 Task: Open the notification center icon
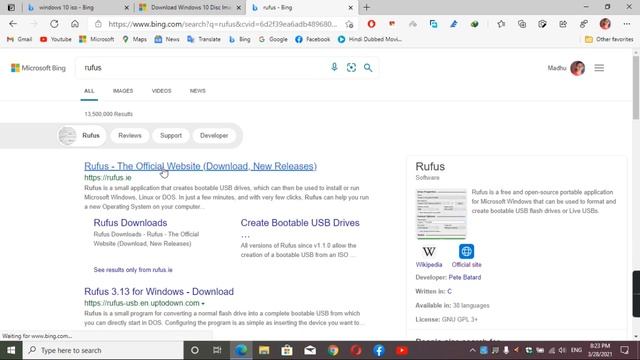pyautogui.click(x=624, y=350)
